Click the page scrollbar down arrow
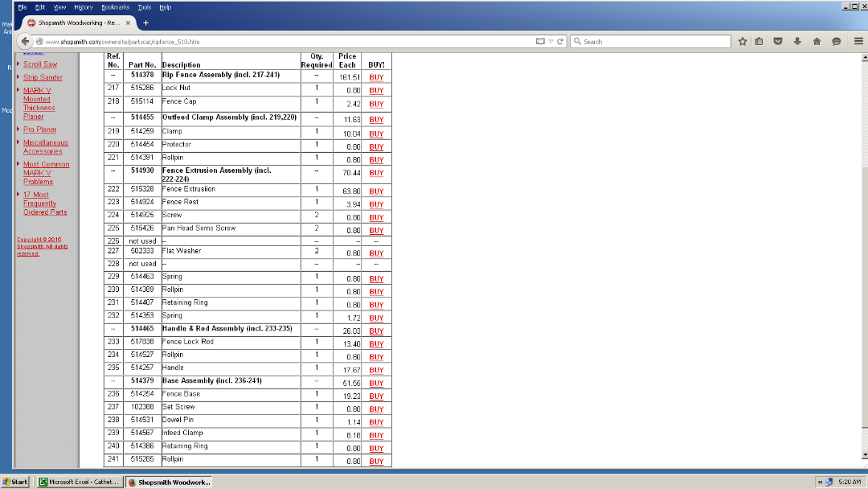868x489 pixels. click(865, 454)
